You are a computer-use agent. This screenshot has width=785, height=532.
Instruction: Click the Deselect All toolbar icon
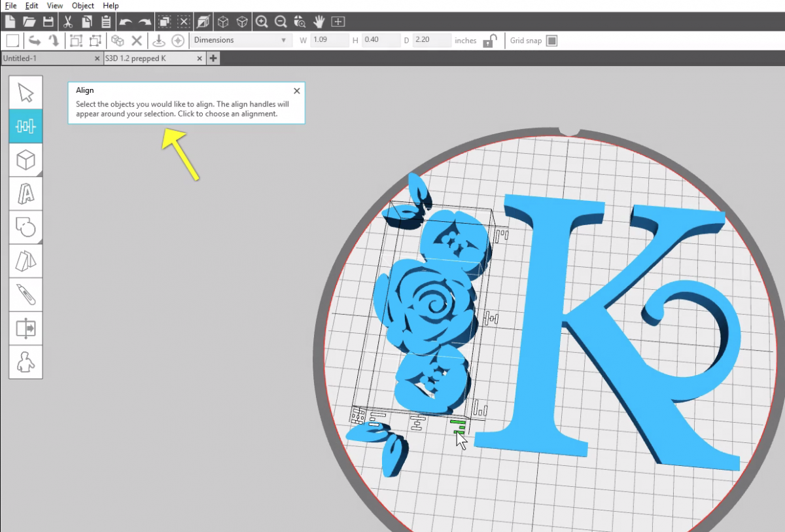point(184,22)
